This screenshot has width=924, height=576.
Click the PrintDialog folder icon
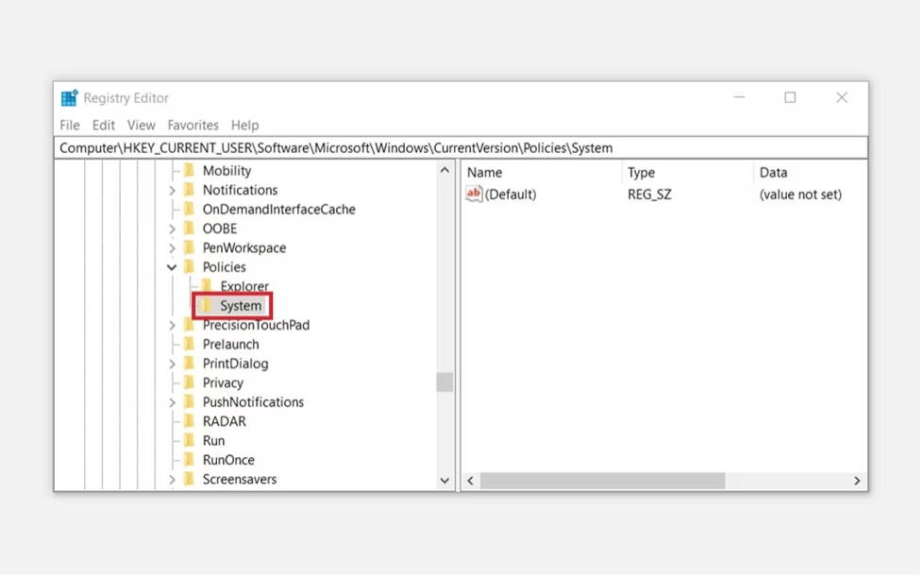click(x=189, y=364)
